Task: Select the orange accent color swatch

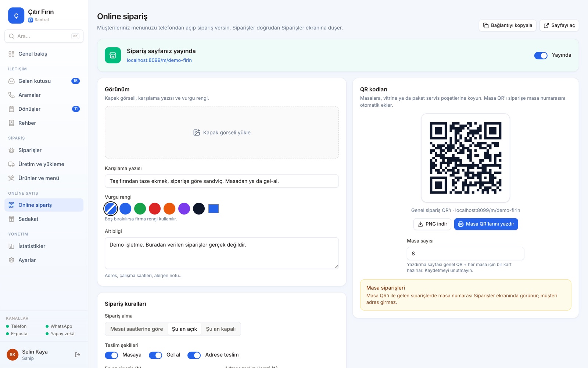Action: click(169, 209)
